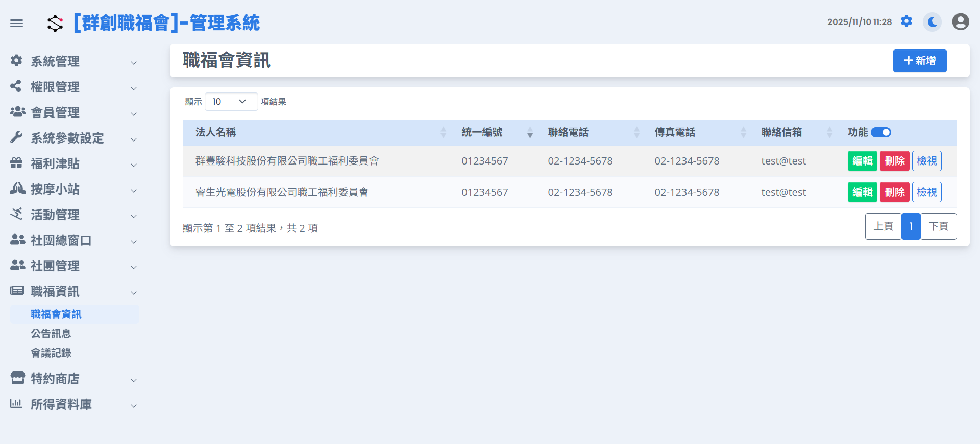Screen dimensions: 980x444
Task: Click 刪除 for 睿生光電 row
Action: point(894,192)
